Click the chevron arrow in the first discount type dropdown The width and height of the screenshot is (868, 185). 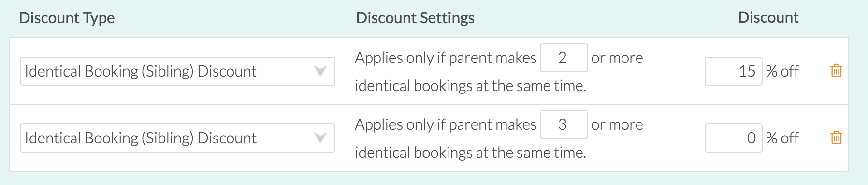pos(320,71)
